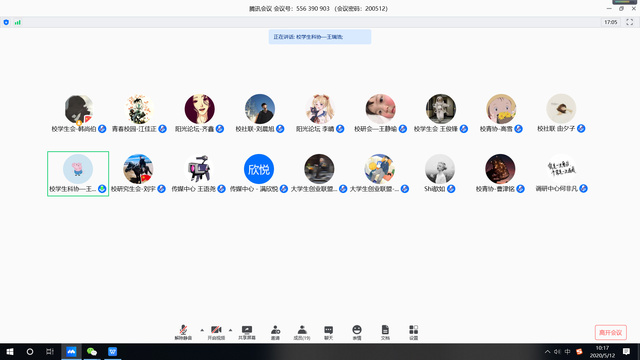Start screen sharing from the toolbar

(247, 332)
